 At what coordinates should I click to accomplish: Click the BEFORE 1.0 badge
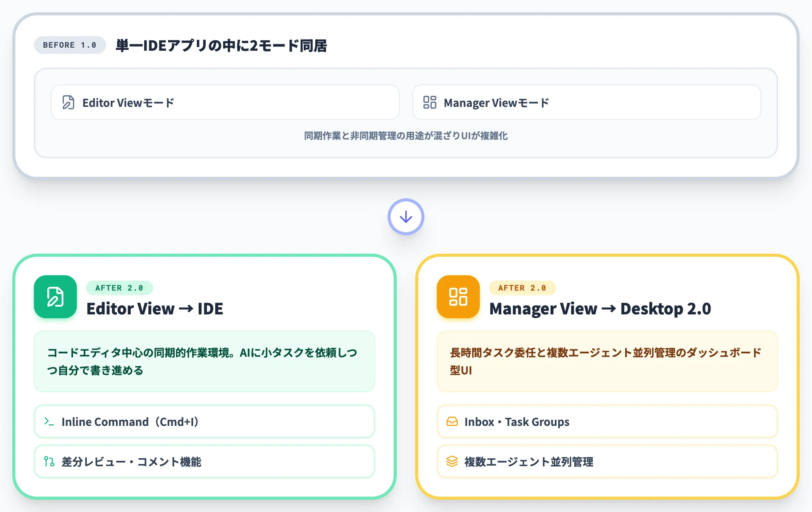70,45
